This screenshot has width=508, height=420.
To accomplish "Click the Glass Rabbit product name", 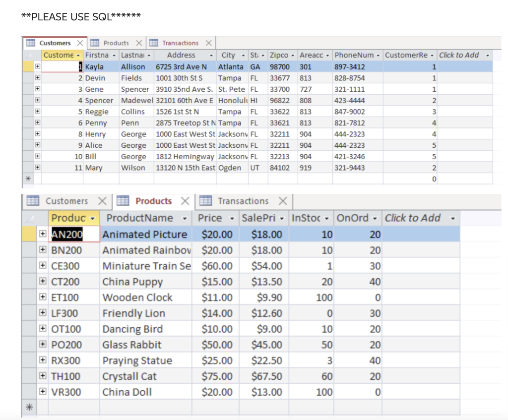I will (146, 345).
